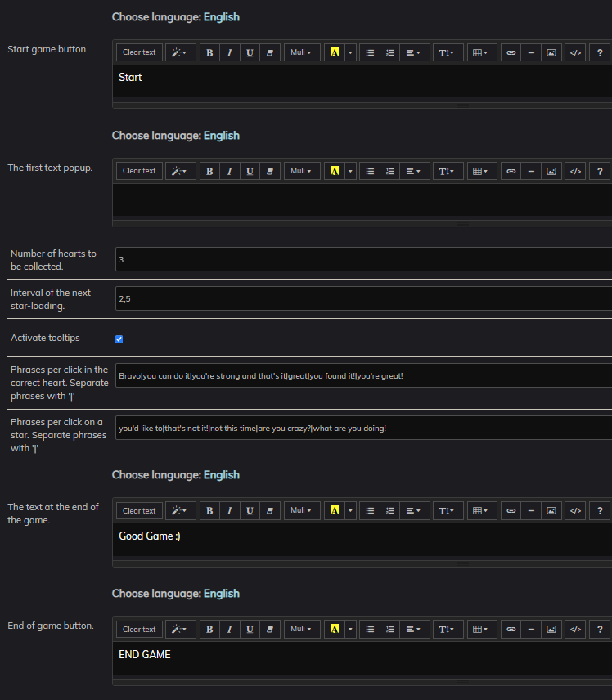Click the eraser icon in the end of game text editor

(x=270, y=511)
